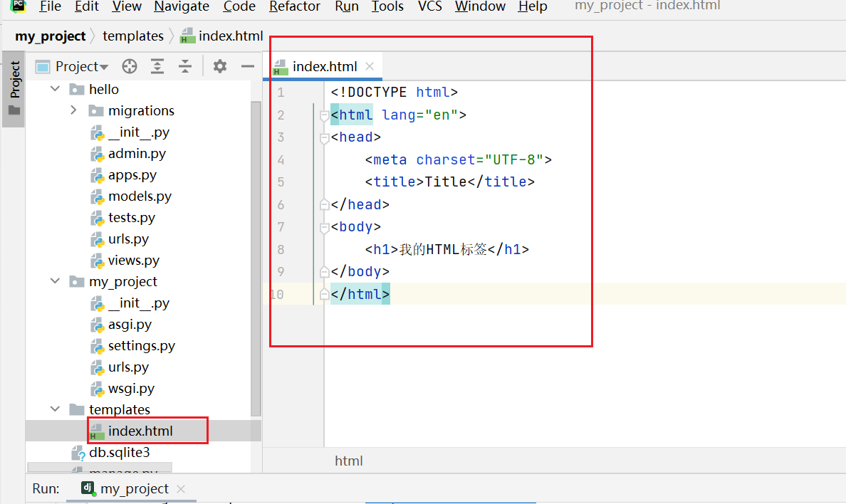Click the meta charset line in editor
This screenshot has width=846, height=504.
459,159
